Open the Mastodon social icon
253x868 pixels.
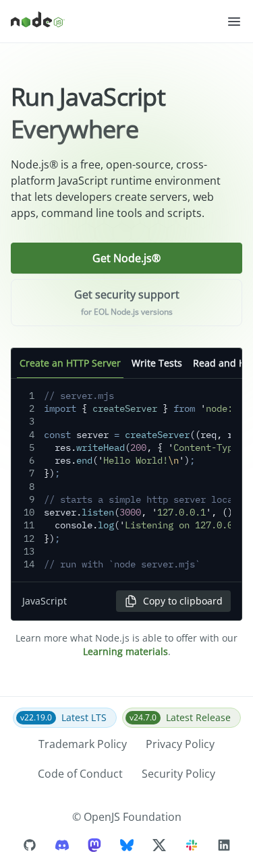(94, 845)
